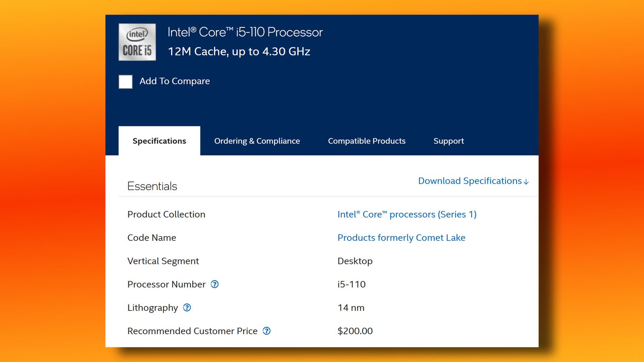Select the Specifications tab

click(159, 141)
